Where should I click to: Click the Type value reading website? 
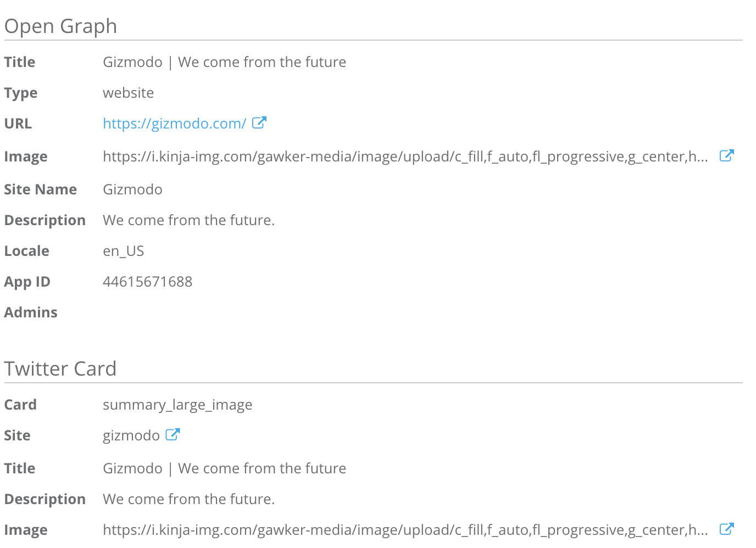(x=128, y=92)
